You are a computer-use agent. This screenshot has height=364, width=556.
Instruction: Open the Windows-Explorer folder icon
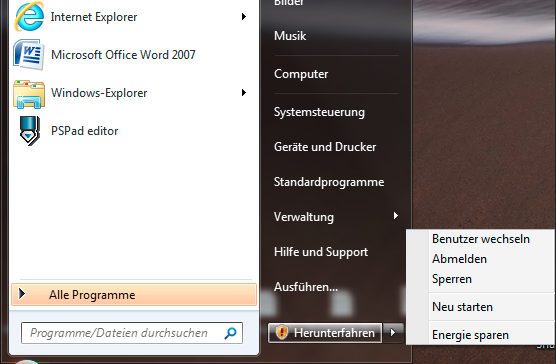point(29,94)
